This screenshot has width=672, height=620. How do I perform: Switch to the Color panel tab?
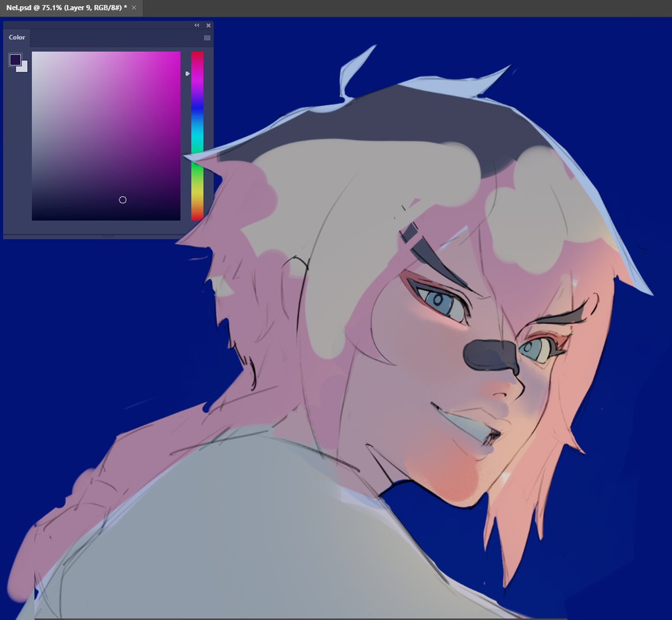[17, 38]
